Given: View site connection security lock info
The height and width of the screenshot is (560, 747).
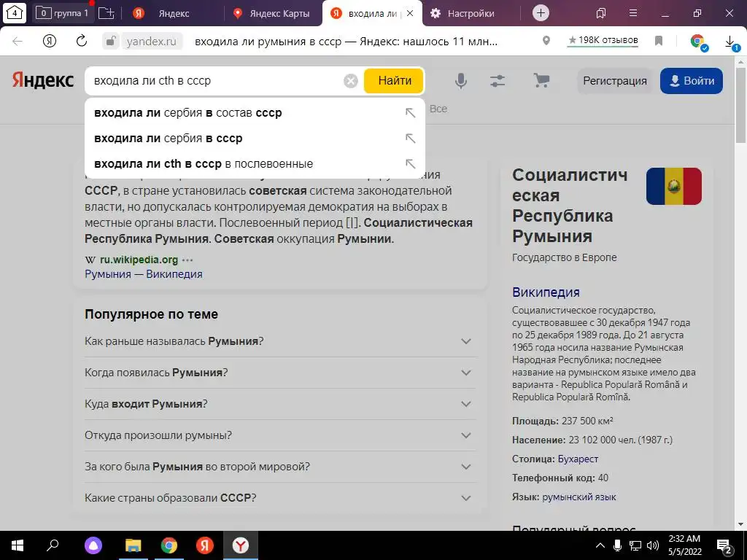Looking at the screenshot, I should point(110,42).
